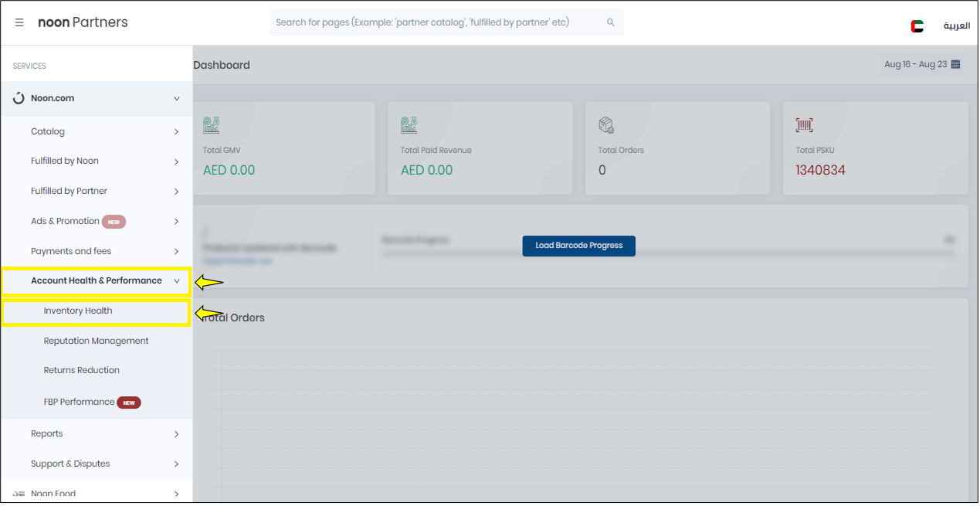The image size is (980, 506).
Task: Open FBP Performance menu item
Action: click(x=79, y=402)
